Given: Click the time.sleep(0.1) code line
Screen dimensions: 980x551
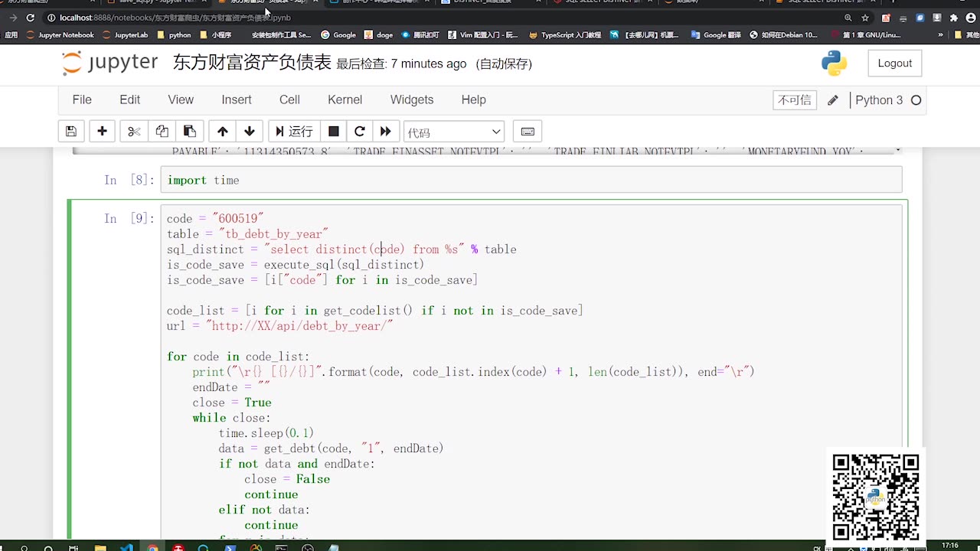Looking at the screenshot, I should (266, 433).
